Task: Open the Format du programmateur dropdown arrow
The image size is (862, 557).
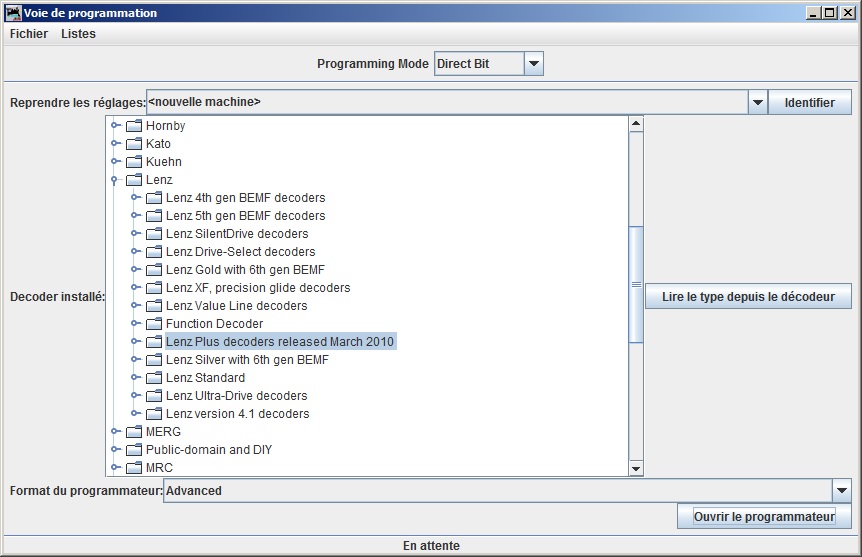Action: click(842, 490)
